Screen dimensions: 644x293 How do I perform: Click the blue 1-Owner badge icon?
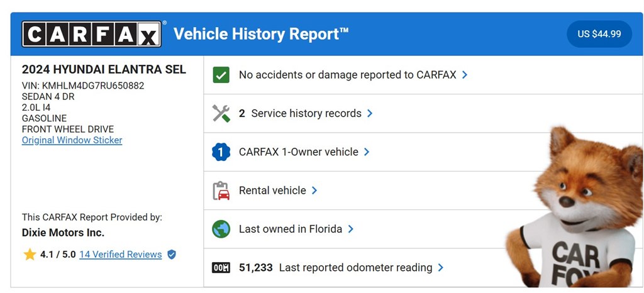click(221, 152)
